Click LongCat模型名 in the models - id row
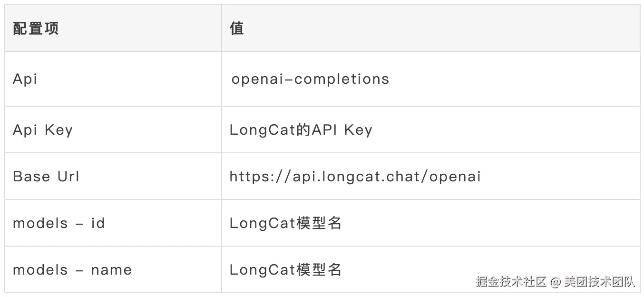This screenshot has width=644, height=297. [285, 223]
